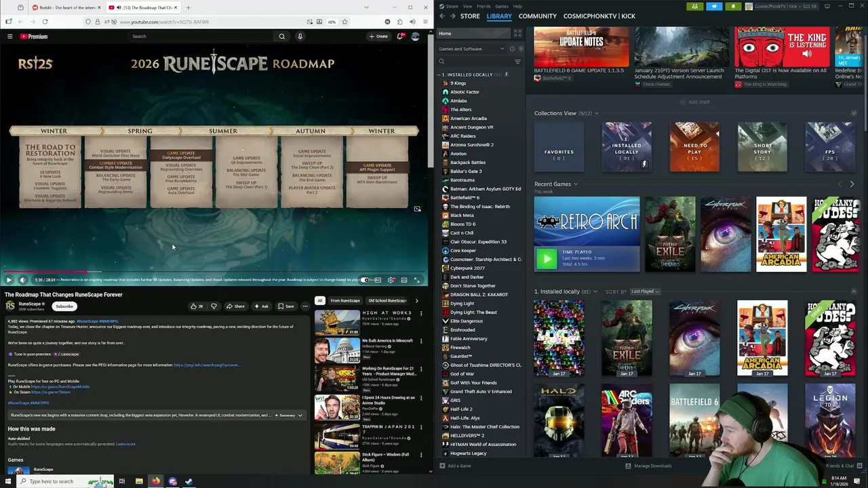Open Firefox application menu
This screenshot has width=868, height=488.
[424, 22]
